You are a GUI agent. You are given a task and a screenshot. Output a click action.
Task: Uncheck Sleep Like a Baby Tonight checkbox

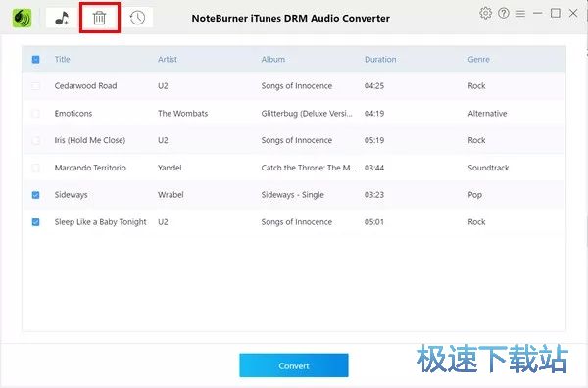35,222
